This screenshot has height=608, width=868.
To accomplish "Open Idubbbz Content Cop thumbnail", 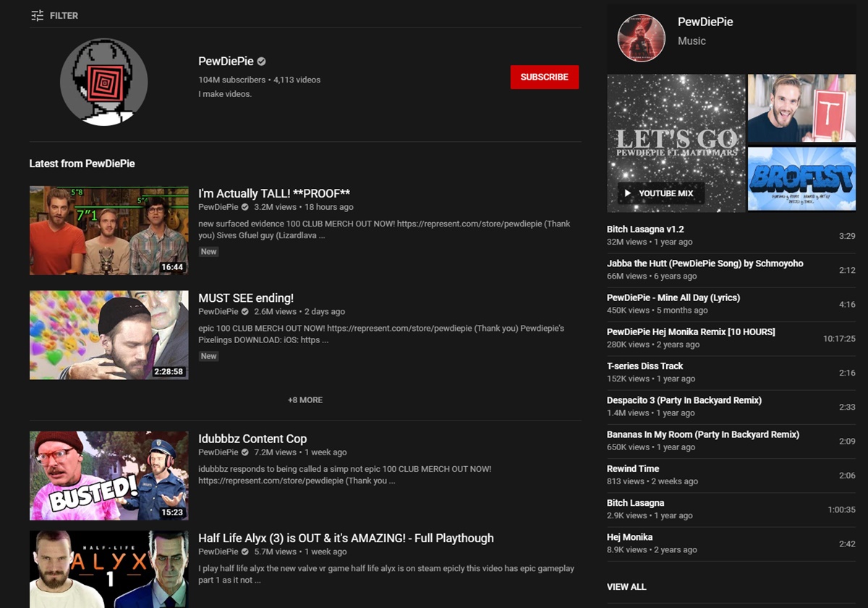I will [x=109, y=476].
